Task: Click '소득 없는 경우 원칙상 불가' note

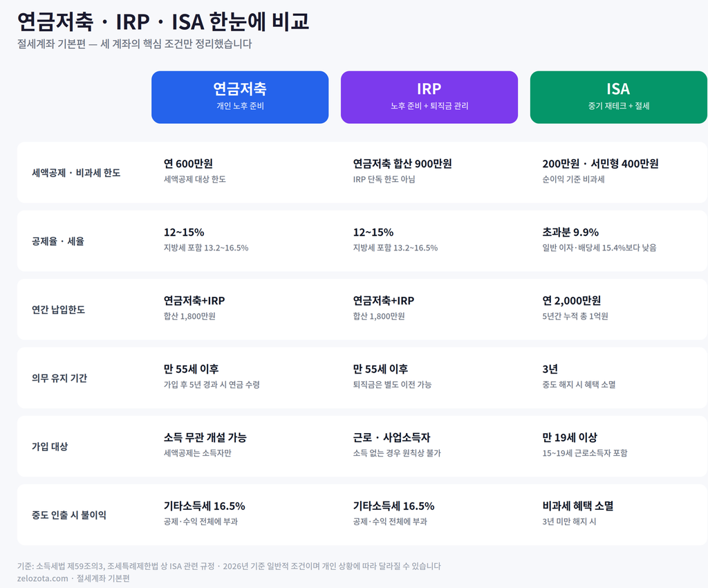Action: (x=397, y=453)
